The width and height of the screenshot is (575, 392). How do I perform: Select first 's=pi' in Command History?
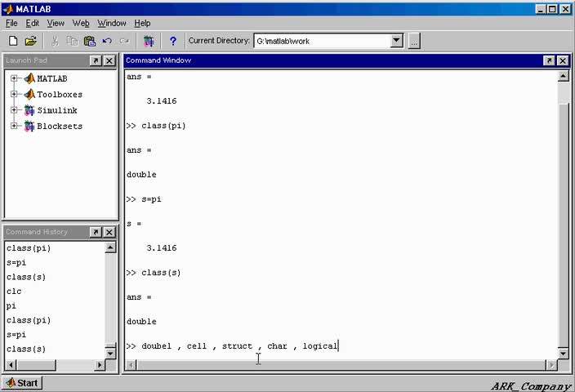click(16, 263)
